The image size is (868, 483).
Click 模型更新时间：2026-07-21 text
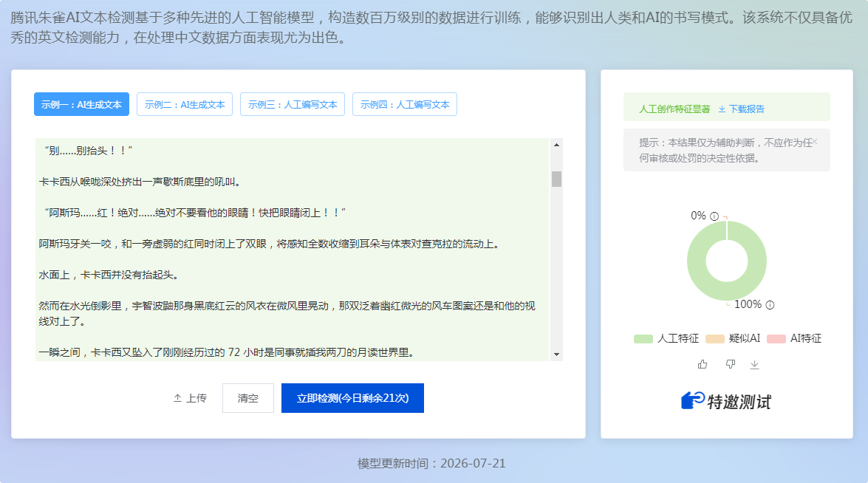tap(432, 464)
